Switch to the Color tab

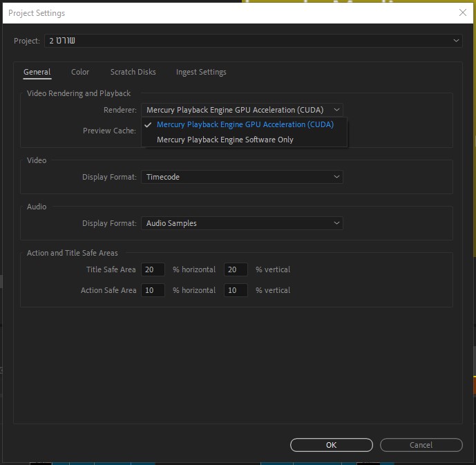click(x=80, y=72)
